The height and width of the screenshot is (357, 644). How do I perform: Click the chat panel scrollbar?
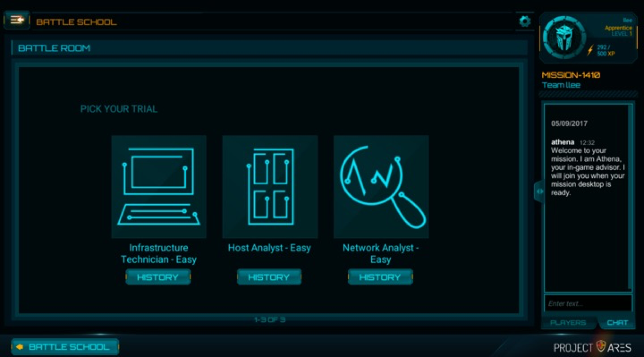pyautogui.click(x=630, y=198)
